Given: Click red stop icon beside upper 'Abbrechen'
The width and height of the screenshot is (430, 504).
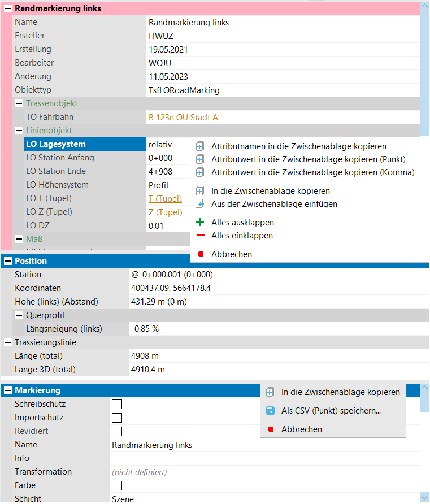Looking at the screenshot, I should 201,254.
